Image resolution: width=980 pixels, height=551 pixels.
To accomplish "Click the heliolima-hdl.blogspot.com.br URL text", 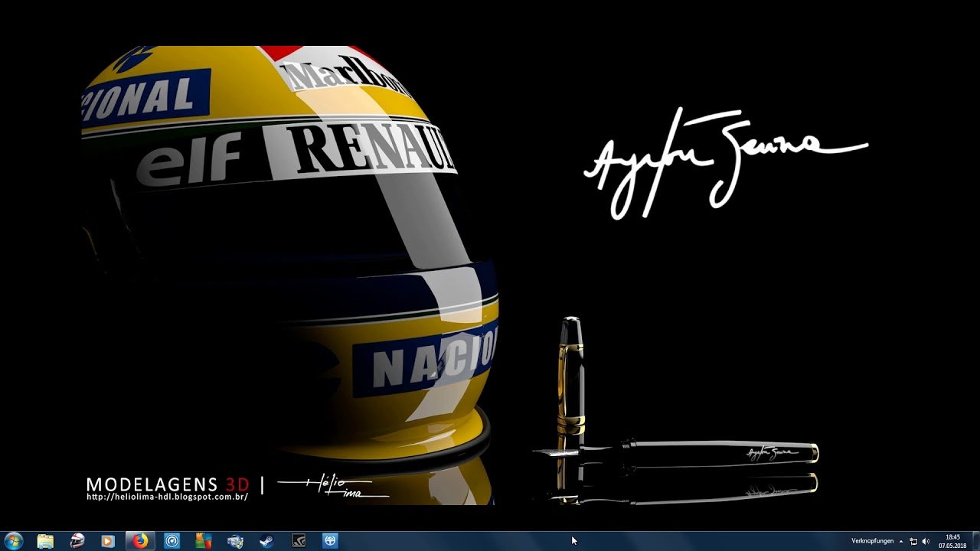I will [x=167, y=497].
